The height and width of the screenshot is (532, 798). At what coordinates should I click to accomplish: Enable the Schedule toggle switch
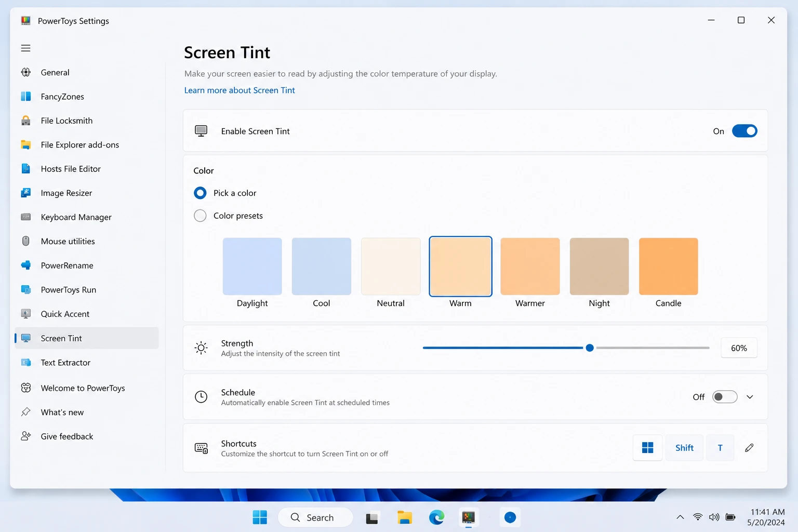click(x=725, y=397)
